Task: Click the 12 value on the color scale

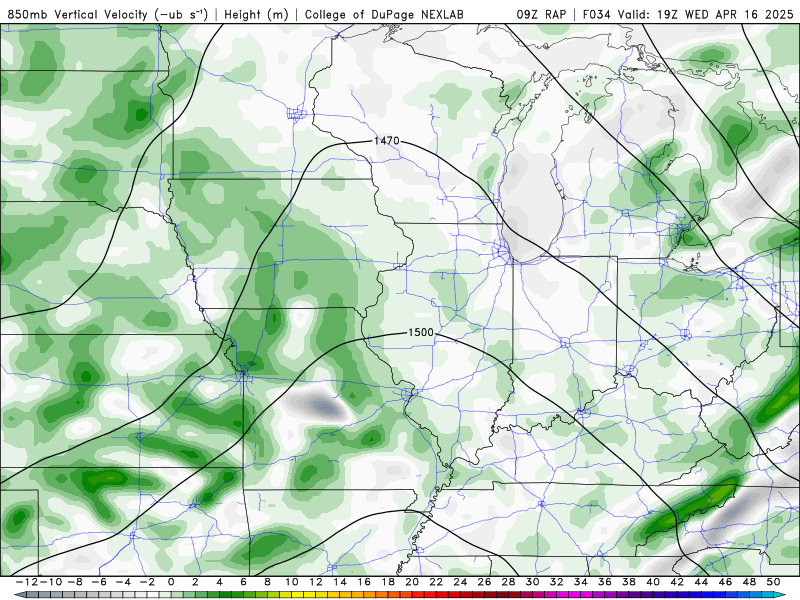Action: point(316,582)
